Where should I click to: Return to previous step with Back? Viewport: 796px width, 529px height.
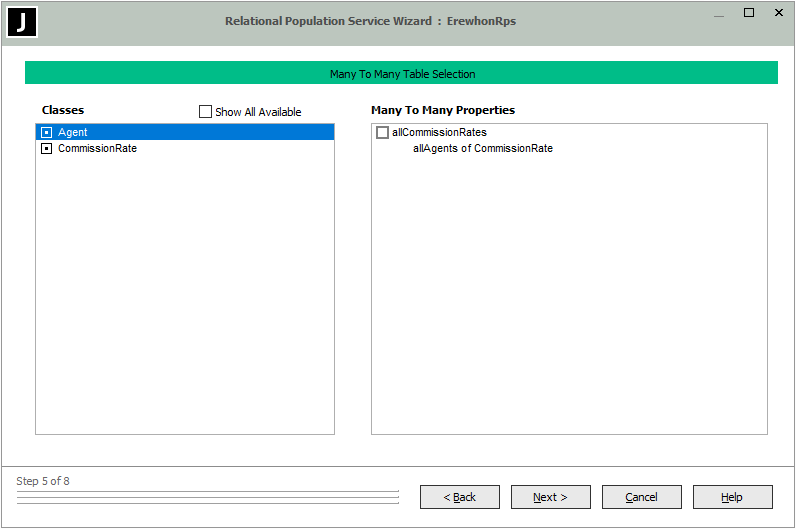459,497
